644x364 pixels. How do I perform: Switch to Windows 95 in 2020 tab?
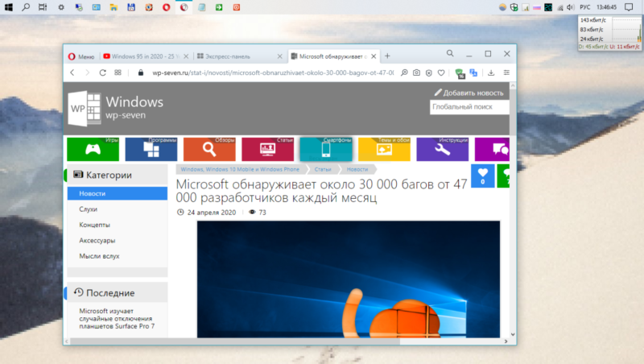tap(142, 56)
